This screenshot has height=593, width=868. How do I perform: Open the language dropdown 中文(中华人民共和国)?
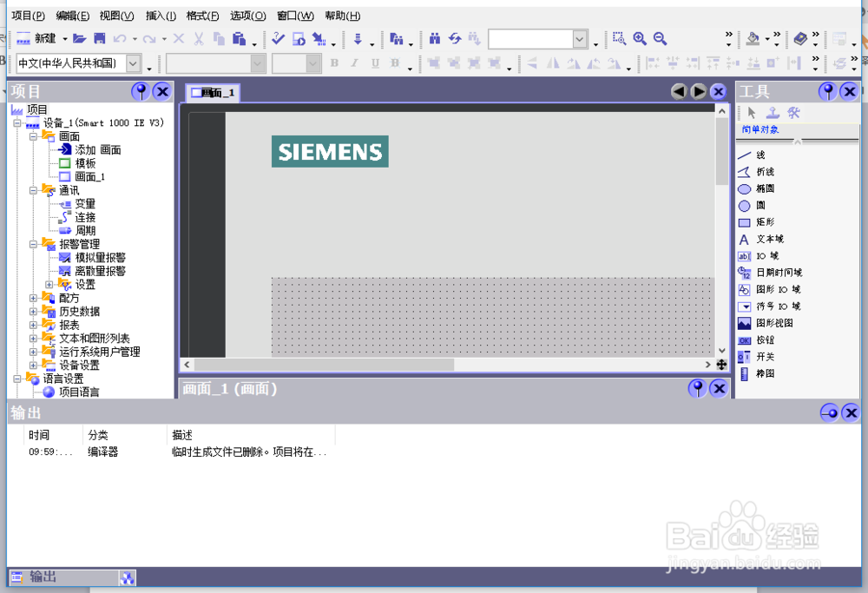[134, 63]
